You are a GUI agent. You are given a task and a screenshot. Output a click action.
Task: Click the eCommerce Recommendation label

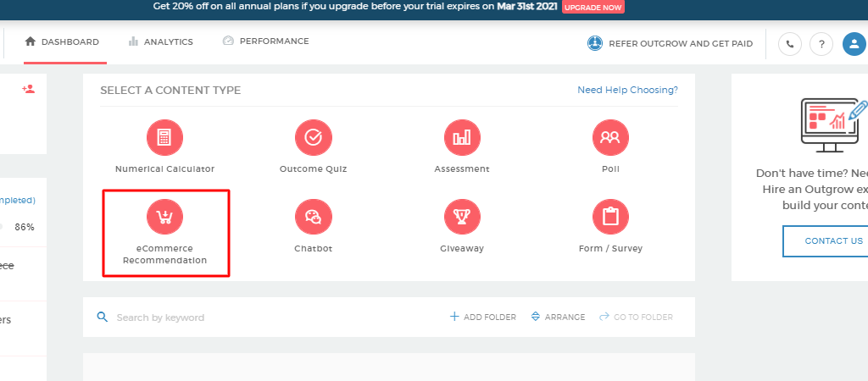click(164, 254)
